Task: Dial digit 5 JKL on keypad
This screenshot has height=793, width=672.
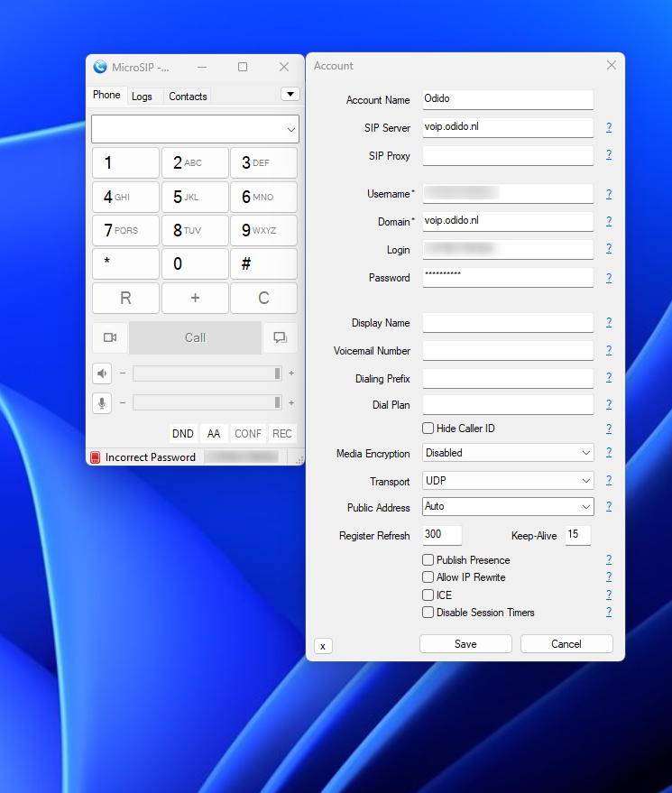Action: 195,197
